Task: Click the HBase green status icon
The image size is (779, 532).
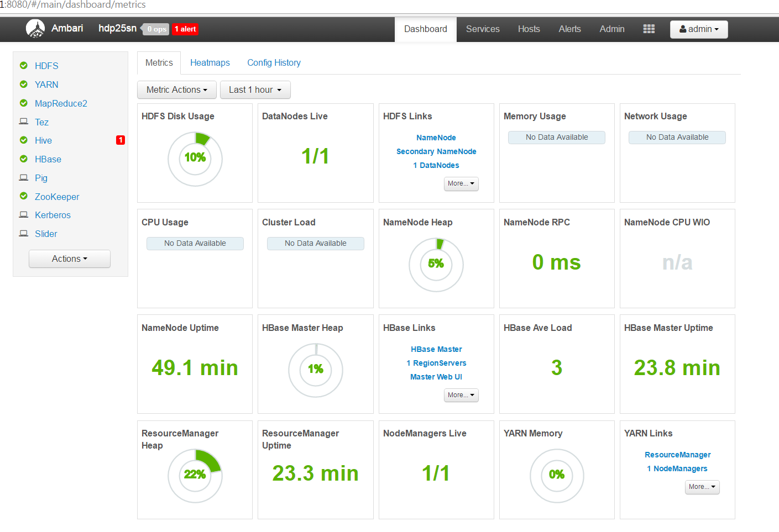Action: pyautogui.click(x=24, y=159)
